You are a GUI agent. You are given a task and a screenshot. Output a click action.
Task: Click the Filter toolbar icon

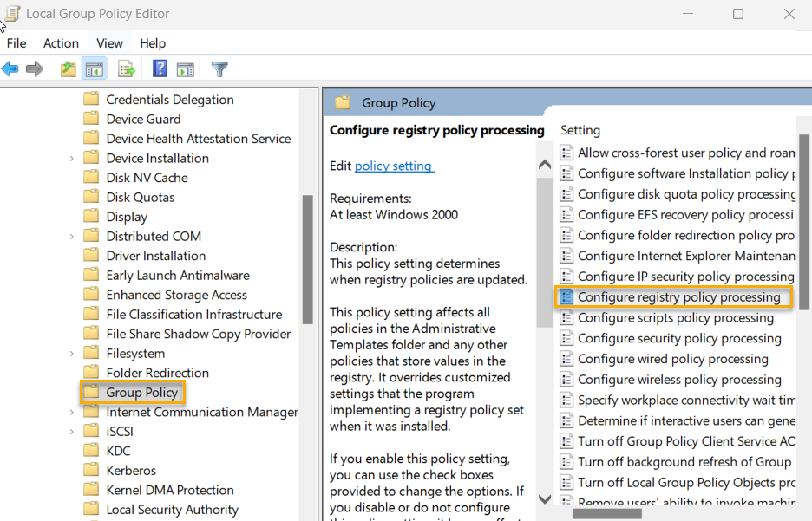click(x=219, y=68)
